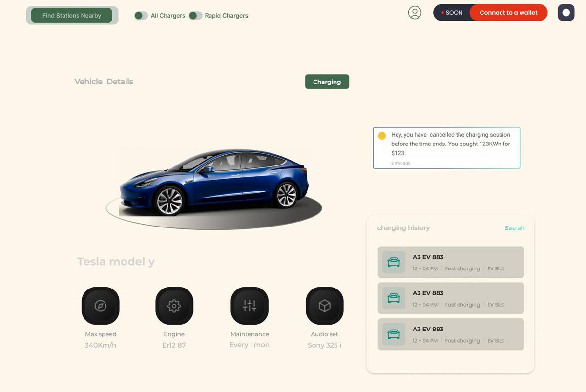The image size is (586, 392).
Task: Click the 340Km/h max speed value
Action: point(101,345)
